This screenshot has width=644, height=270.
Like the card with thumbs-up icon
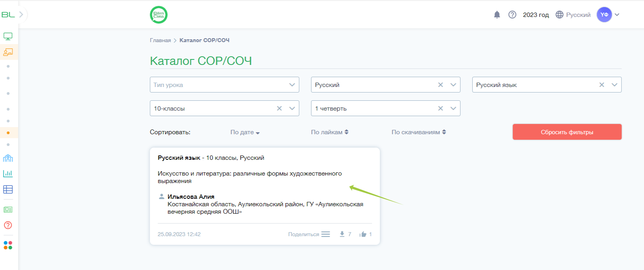click(363, 234)
